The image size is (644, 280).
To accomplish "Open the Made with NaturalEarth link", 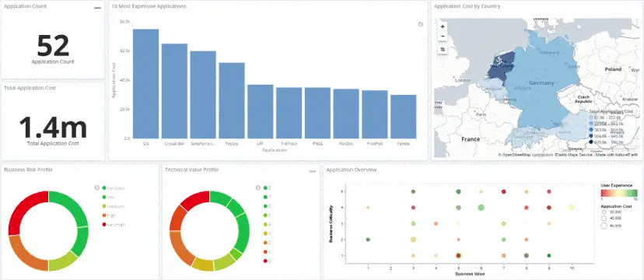I will (617, 155).
